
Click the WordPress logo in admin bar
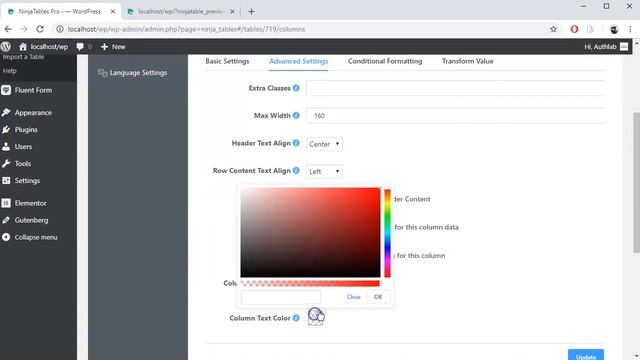point(6,47)
